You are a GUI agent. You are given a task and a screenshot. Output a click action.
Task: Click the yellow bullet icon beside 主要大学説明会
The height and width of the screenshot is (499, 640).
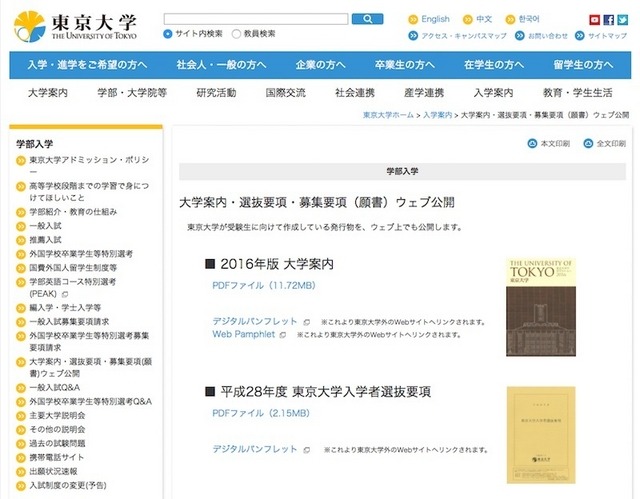tap(21, 416)
